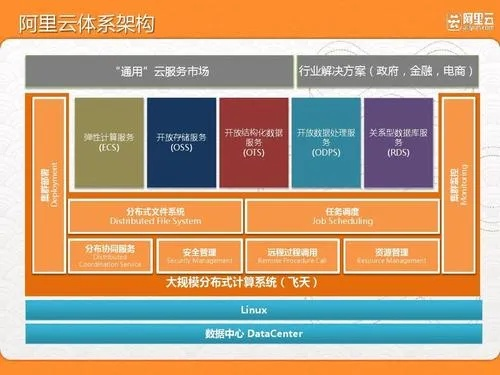Screen dimensions: 500x375
Task: Click the Remote Procedure Call box
Action: [x=292, y=256]
